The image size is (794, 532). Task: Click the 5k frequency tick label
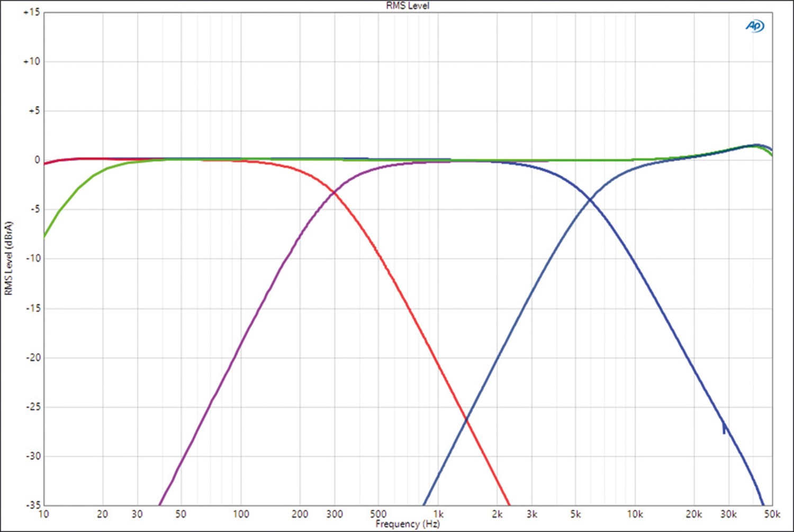575,514
